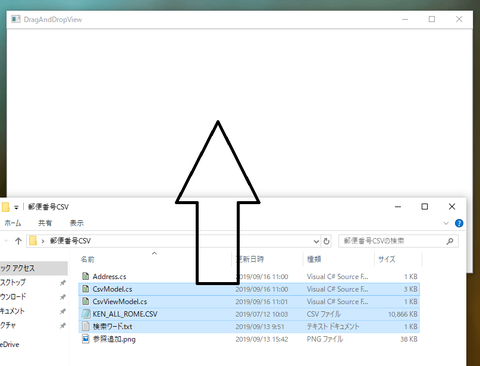Screen dimensions: 480x366
Task: Click the 2019/09/13 15:42 date cell
Action: click(x=262, y=339)
